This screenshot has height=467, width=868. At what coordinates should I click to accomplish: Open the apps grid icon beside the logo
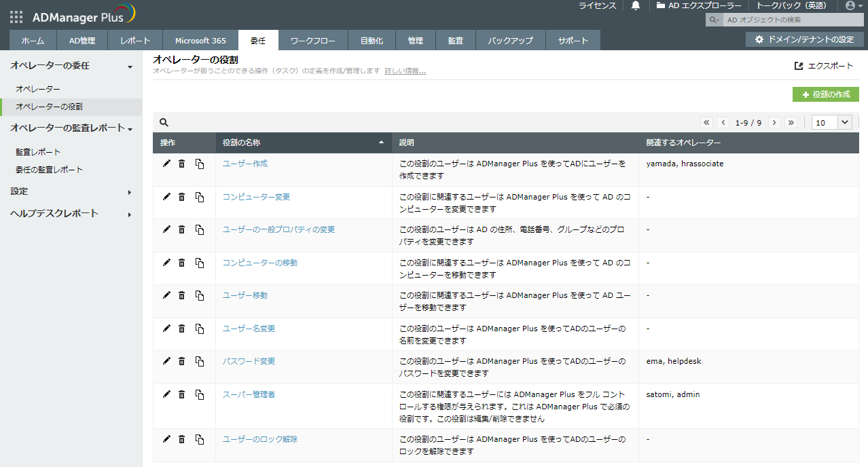[16, 17]
